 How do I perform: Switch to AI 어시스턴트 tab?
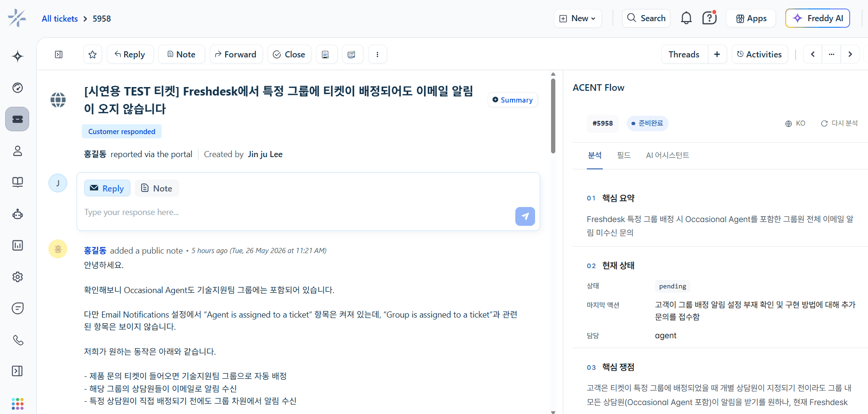(x=668, y=155)
